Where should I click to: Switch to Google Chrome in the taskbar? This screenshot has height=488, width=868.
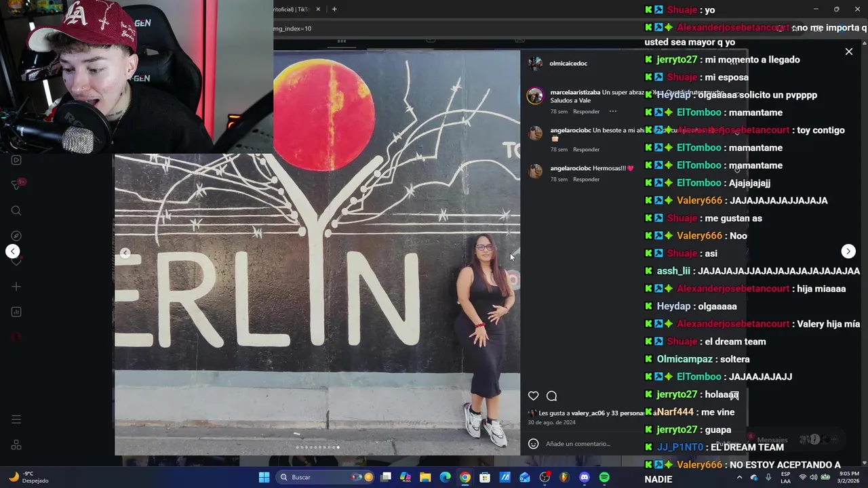(x=465, y=477)
